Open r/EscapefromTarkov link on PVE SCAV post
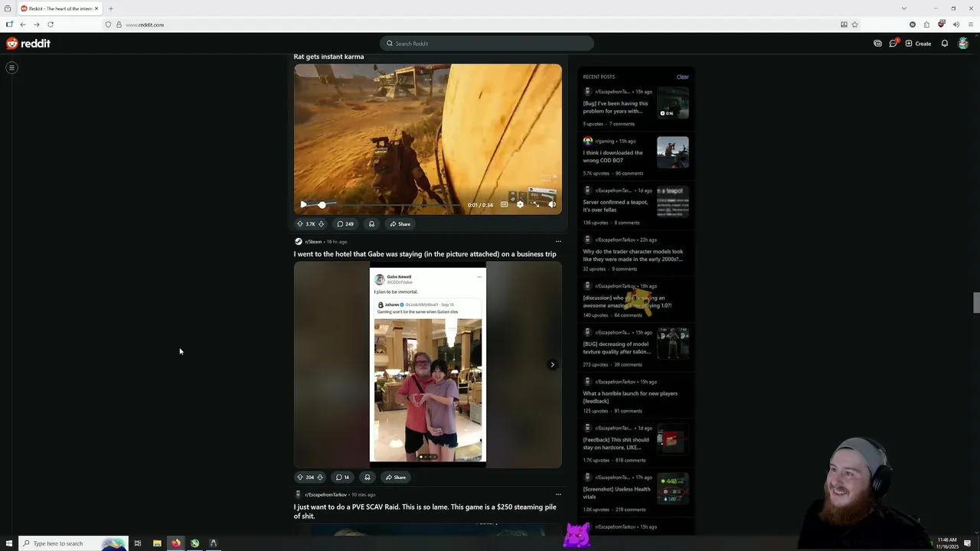Screen dimensions: 980x551 pos(325,495)
